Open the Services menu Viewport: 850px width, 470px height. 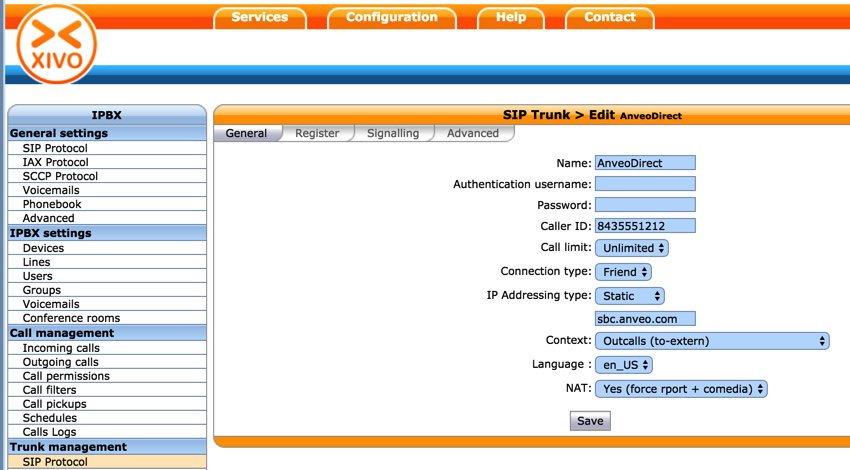[260, 18]
